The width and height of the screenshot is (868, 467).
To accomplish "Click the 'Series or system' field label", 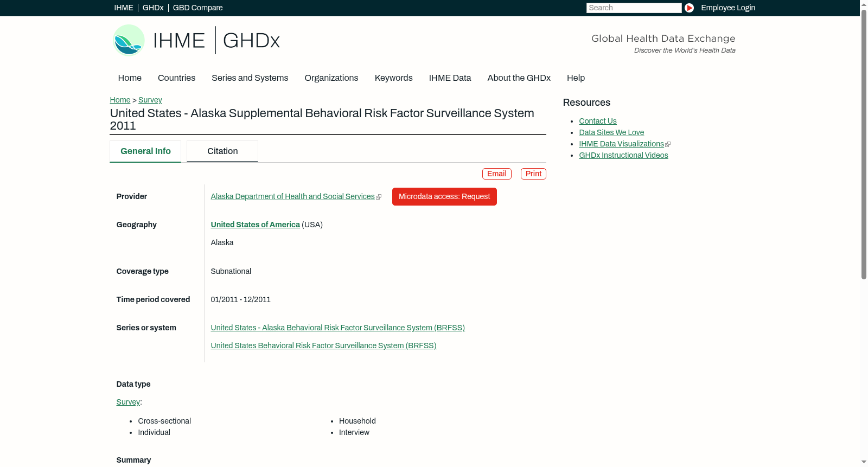I will point(146,328).
